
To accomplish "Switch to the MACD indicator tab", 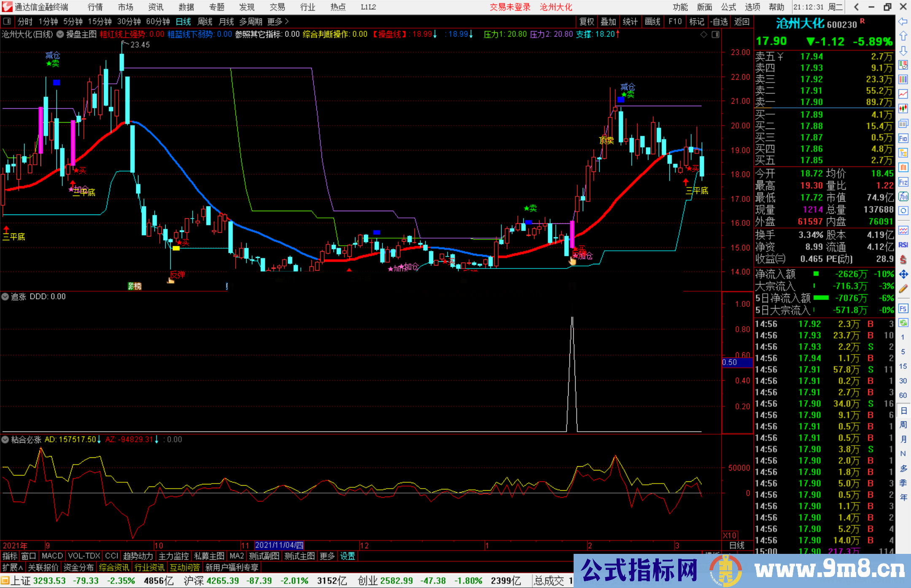I will pyautogui.click(x=52, y=556).
